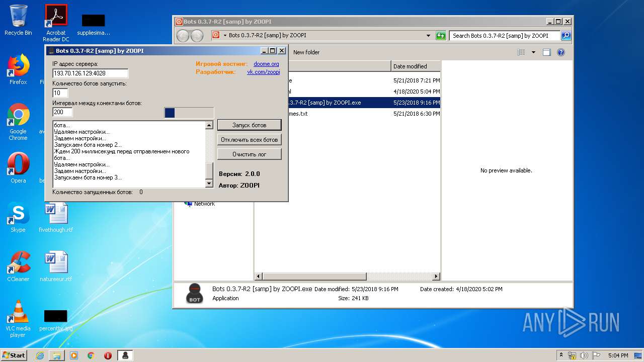Click the Запуск ботов button

[249, 125]
